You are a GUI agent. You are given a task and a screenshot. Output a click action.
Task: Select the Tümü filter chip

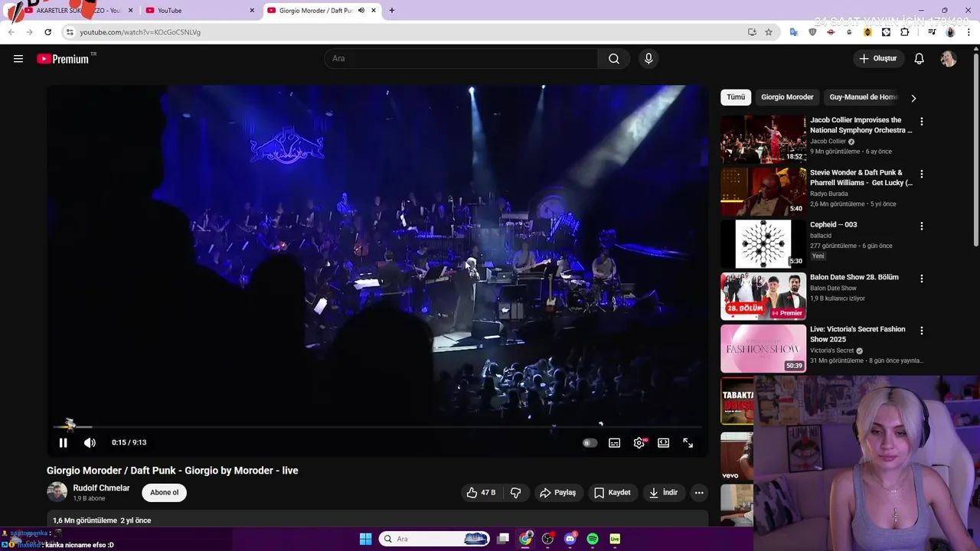(x=736, y=97)
